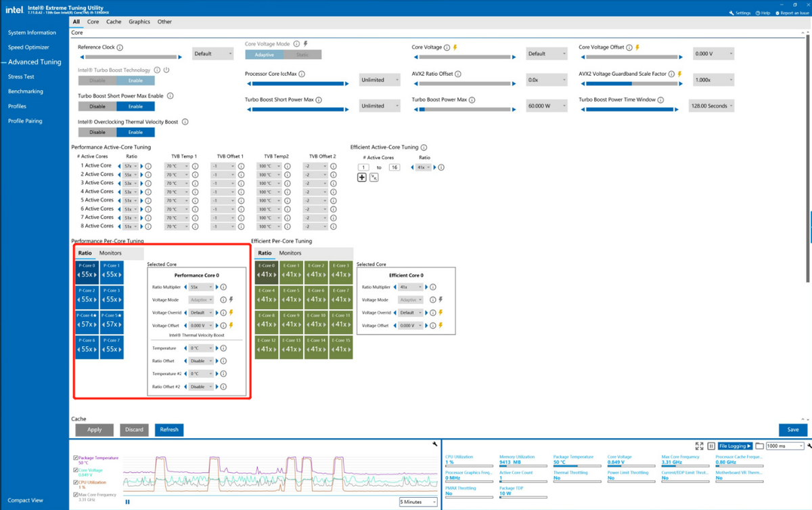Screen dimensions: 812x510
Task: Show info for Turbo Boost Power Time Window
Action: click(x=661, y=100)
